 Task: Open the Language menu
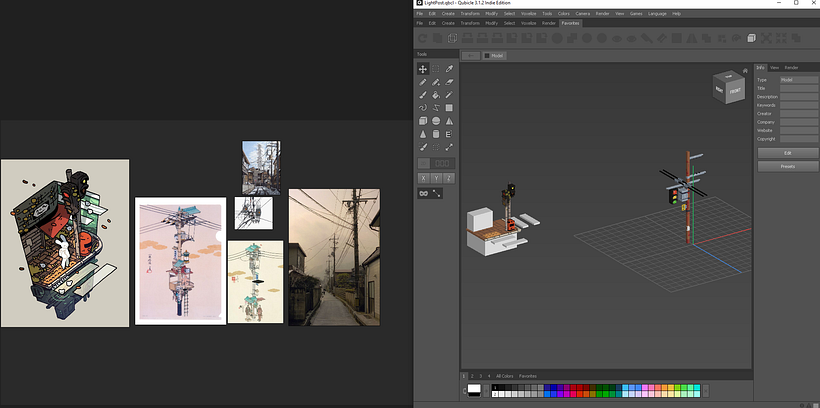(x=657, y=14)
